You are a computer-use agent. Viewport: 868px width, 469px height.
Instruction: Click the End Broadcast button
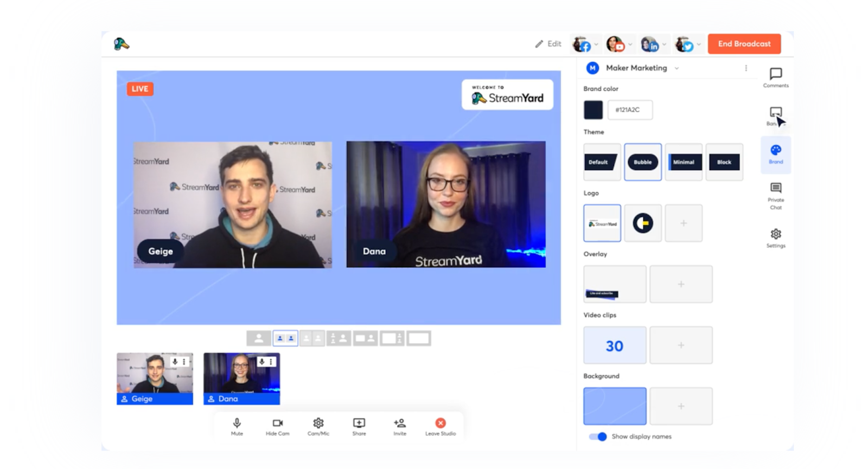(x=744, y=44)
